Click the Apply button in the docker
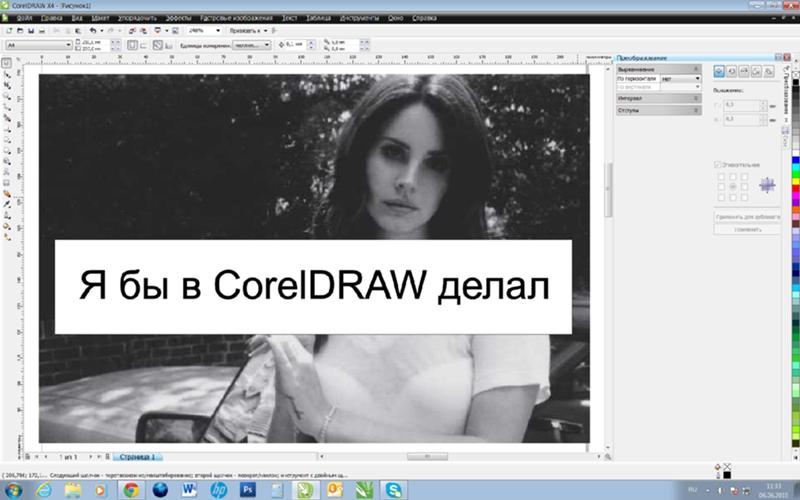Viewport: 800px width, 500px height. pos(747,230)
